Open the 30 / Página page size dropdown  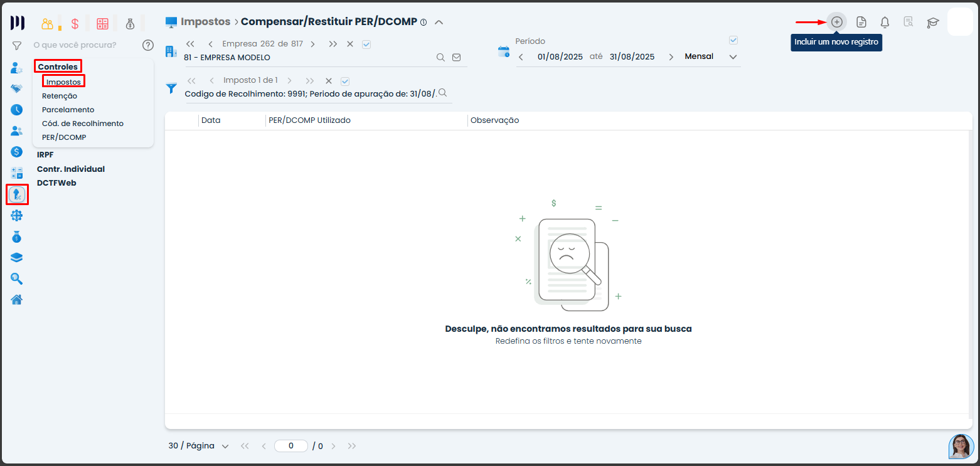coord(198,446)
